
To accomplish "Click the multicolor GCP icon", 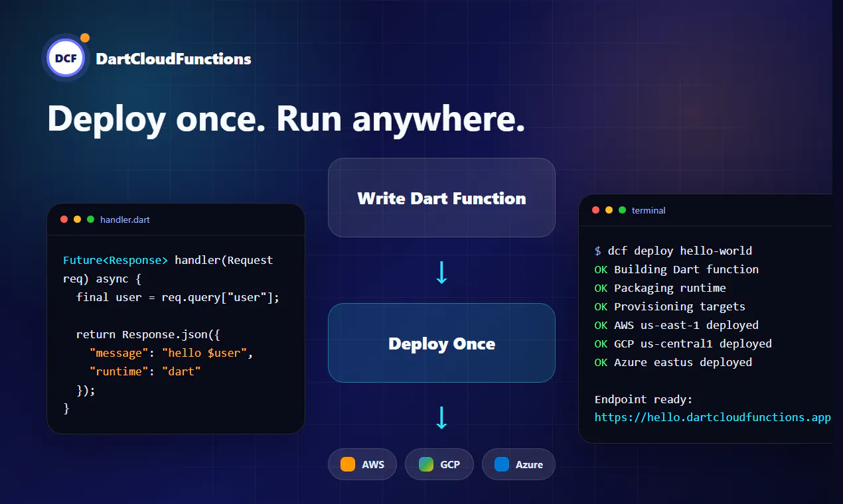I will tap(426, 464).
